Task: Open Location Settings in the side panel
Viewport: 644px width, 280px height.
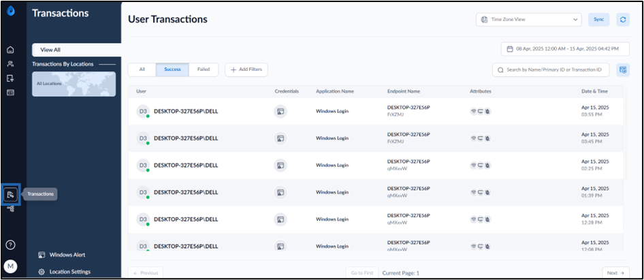Action: (x=64, y=272)
